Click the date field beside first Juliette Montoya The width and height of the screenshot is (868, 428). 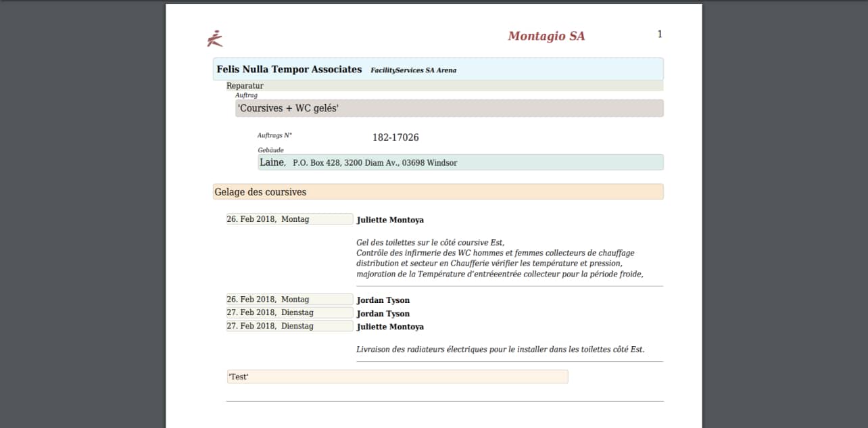point(289,219)
